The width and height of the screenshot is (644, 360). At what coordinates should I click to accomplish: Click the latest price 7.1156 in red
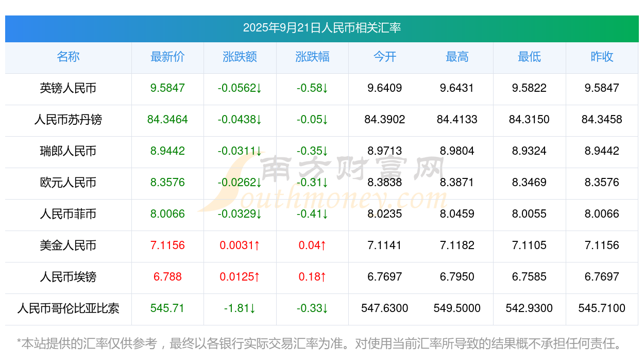coord(167,246)
